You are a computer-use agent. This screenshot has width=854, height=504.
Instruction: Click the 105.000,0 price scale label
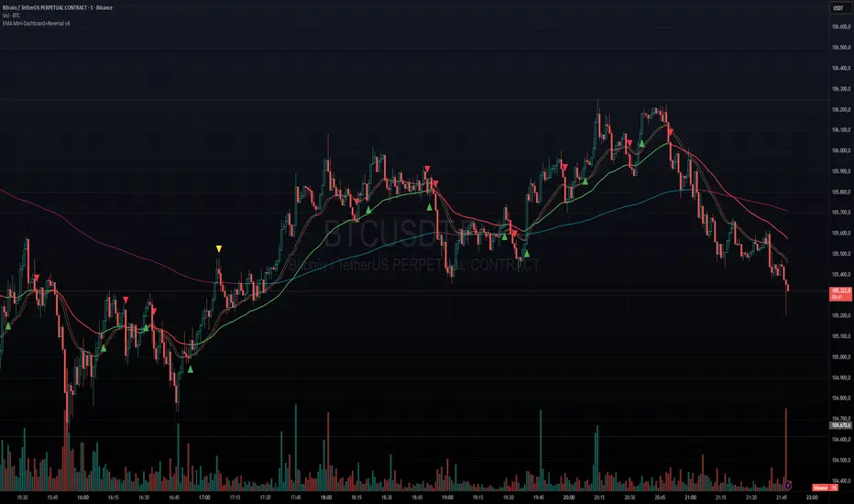click(841, 357)
